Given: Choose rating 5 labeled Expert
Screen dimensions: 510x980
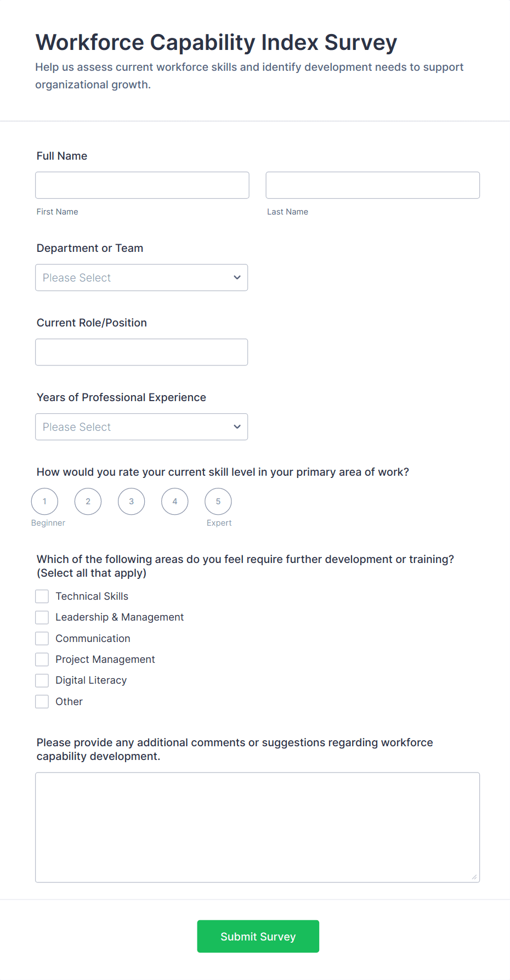Looking at the screenshot, I should tap(218, 501).
